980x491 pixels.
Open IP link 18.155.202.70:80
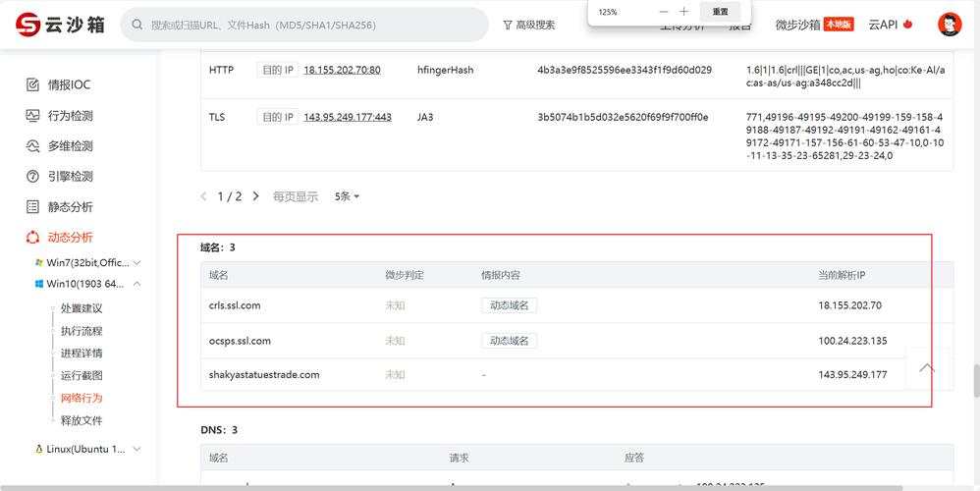[342, 70]
